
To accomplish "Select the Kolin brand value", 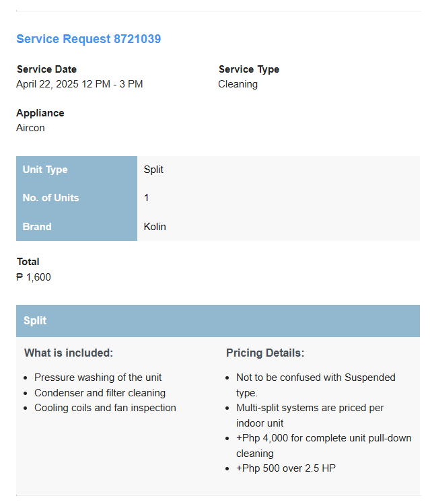I will [155, 227].
